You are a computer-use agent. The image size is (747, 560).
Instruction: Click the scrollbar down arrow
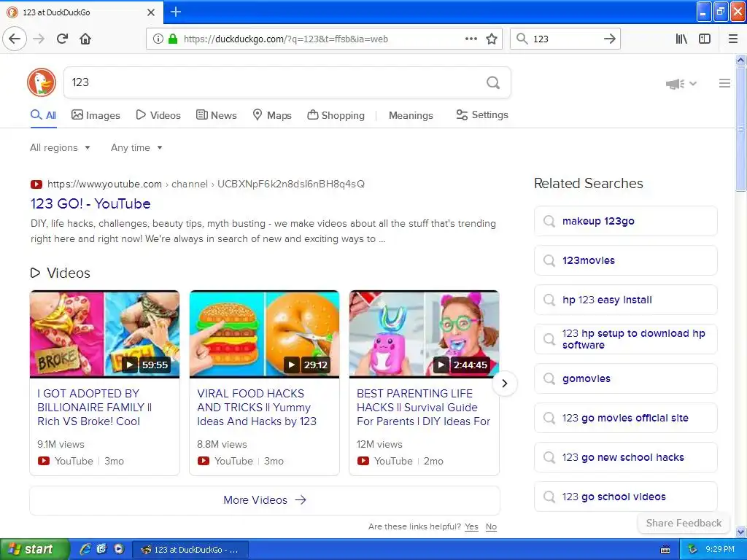click(x=740, y=532)
